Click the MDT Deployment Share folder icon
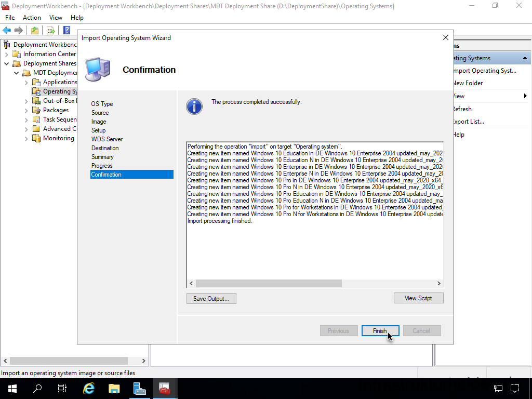 (26, 73)
